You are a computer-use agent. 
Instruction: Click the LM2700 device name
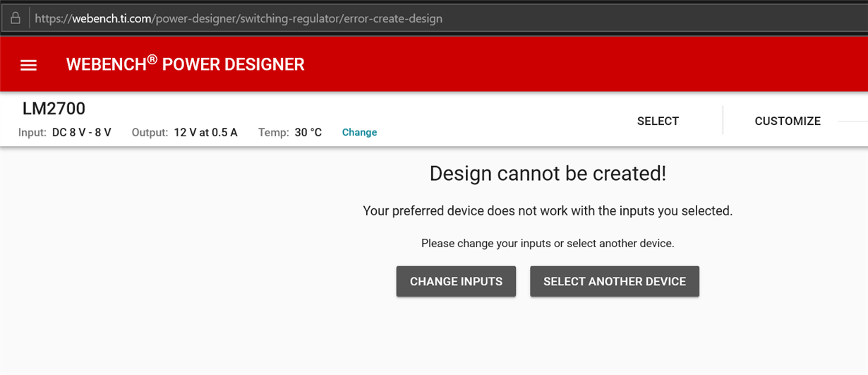[x=54, y=109]
